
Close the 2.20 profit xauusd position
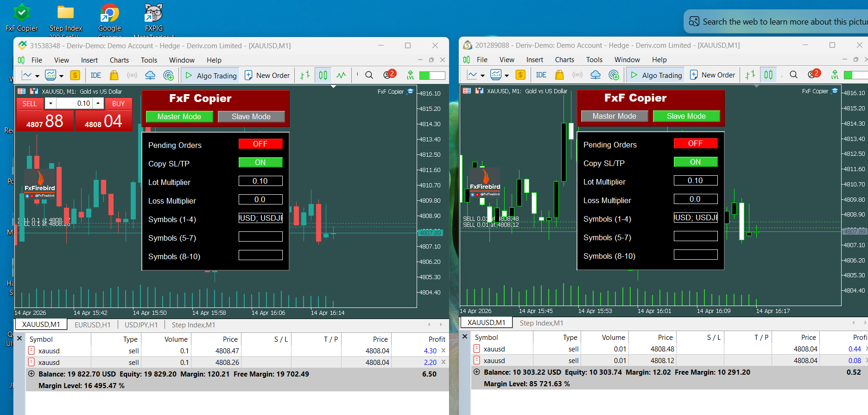coord(444,362)
